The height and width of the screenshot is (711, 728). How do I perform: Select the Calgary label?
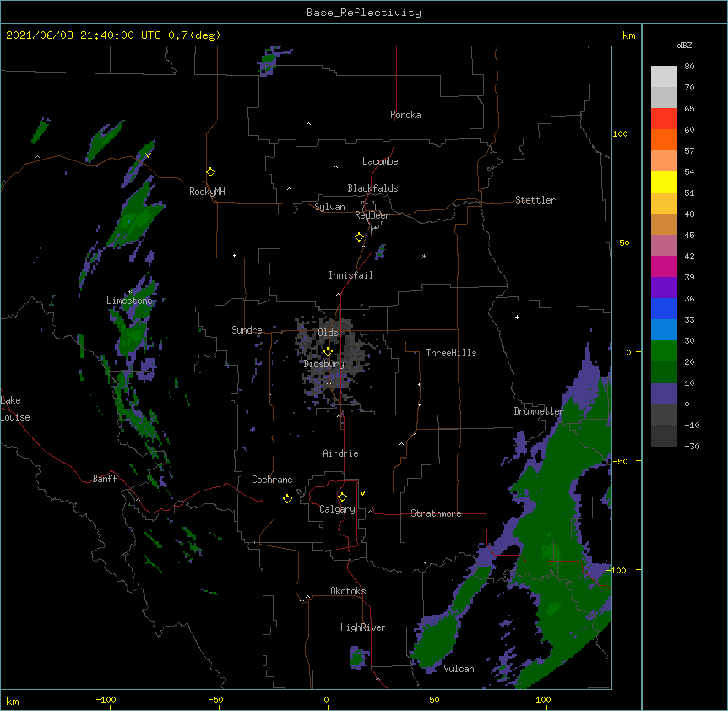pos(338,509)
